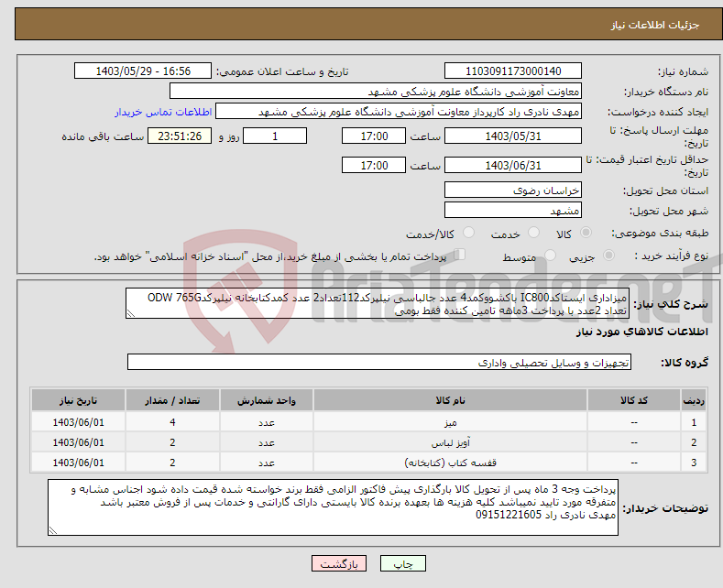The width and height of the screenshot is (723, 588).
Task: Click the remaining days field showing 1
Action: click(275, 136)
